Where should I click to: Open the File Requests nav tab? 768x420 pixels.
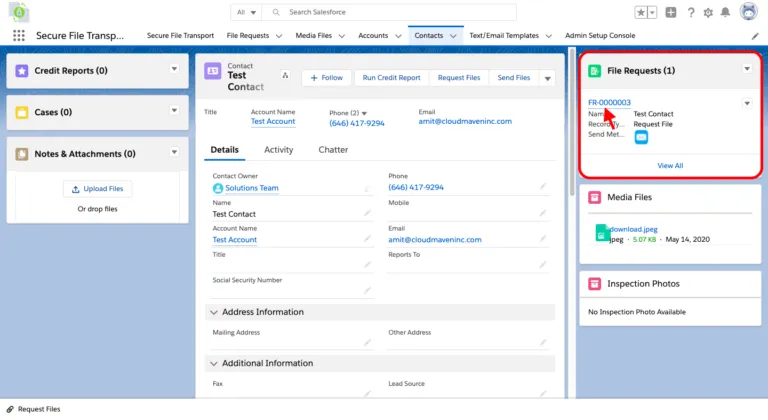coord(247,36)
